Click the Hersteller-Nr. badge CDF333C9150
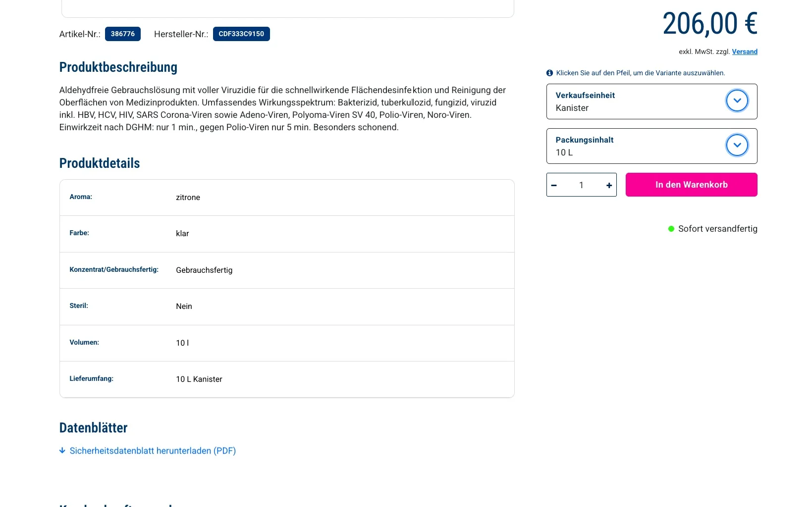This screenshot has height=507, width=812. 241,34
